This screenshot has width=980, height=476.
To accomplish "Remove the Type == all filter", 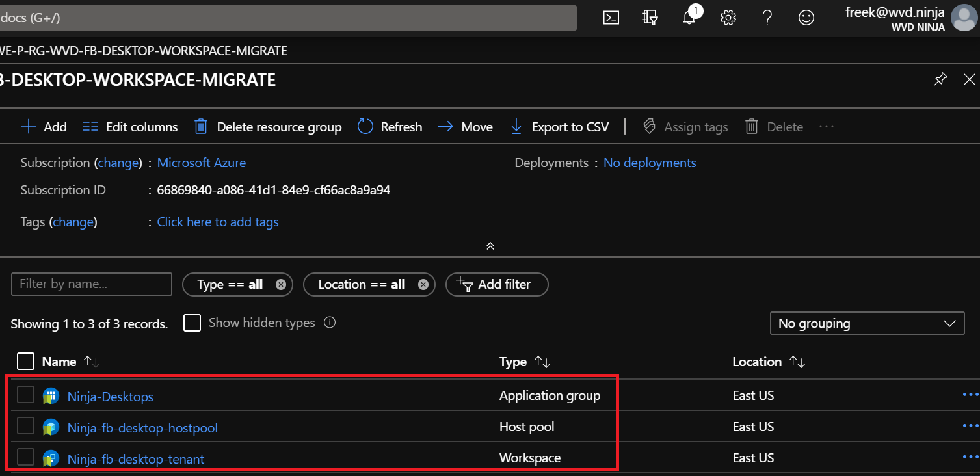I will click(x=280, y=284).
